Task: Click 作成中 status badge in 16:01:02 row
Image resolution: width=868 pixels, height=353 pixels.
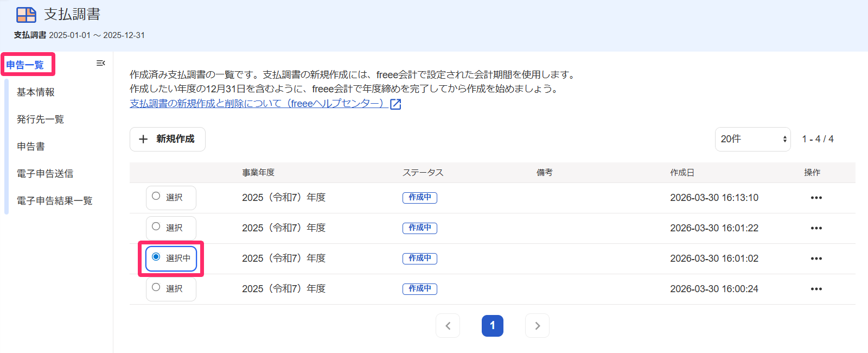Action: 420,259
